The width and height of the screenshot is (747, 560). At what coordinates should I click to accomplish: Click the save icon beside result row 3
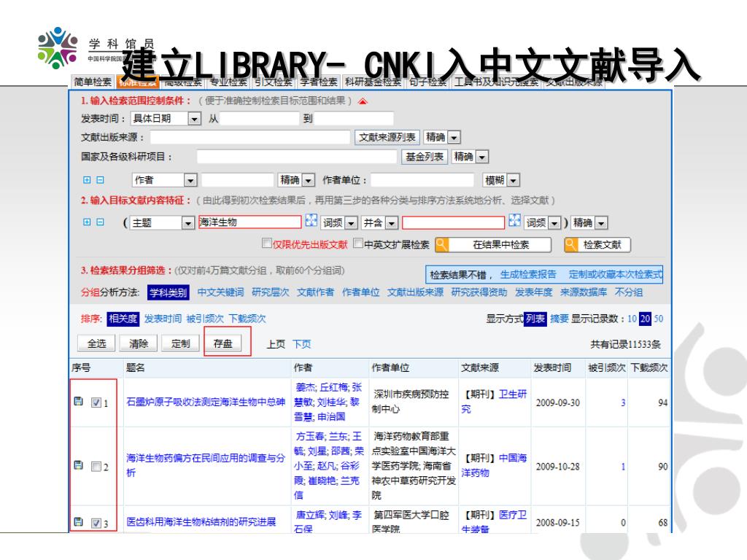(x=79, y=522)
